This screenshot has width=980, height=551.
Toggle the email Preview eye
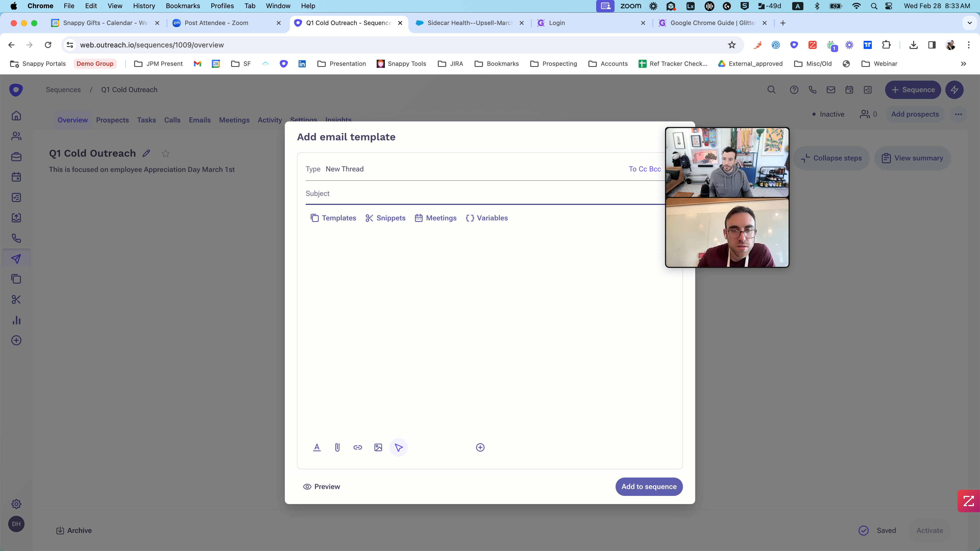(322, 486)
